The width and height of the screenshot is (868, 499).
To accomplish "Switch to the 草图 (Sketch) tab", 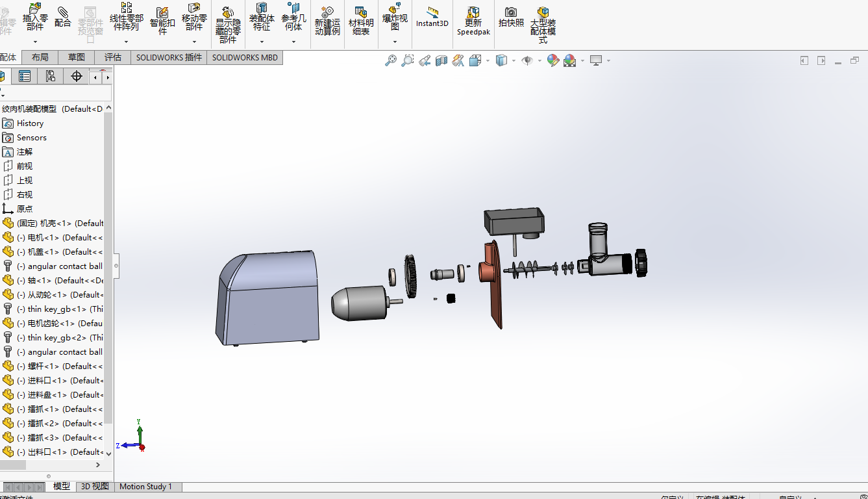I will tap(77, 57).
